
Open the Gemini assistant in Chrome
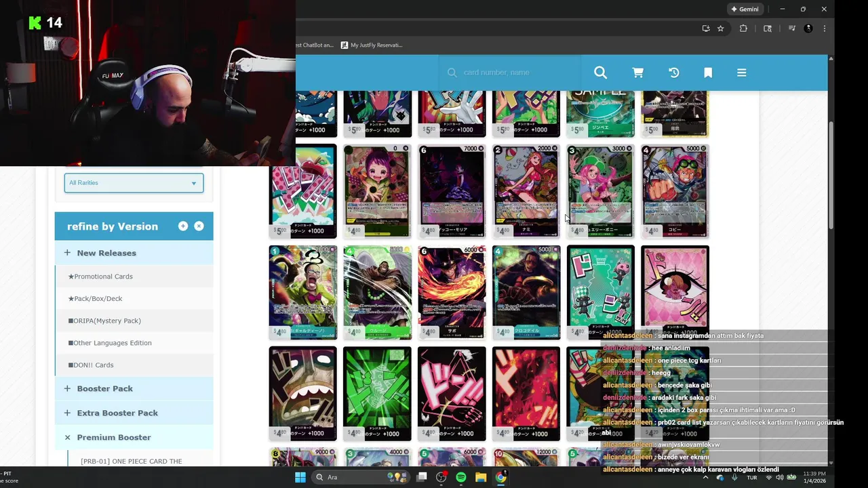point(745,9)
